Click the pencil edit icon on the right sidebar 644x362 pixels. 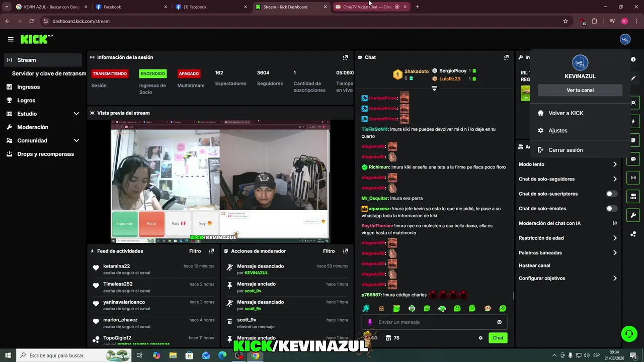(x=633, y=78)
